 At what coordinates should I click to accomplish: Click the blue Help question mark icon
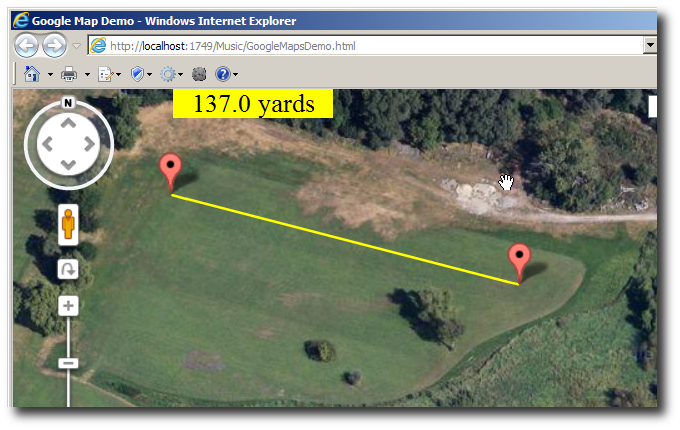[222, 74]
